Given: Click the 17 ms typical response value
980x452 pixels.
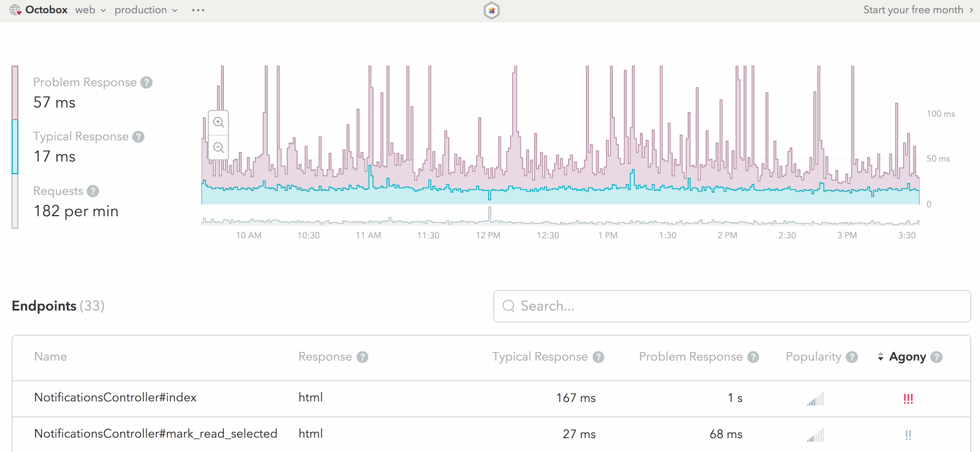Looking at the screenshot, I should pos(55,156).
